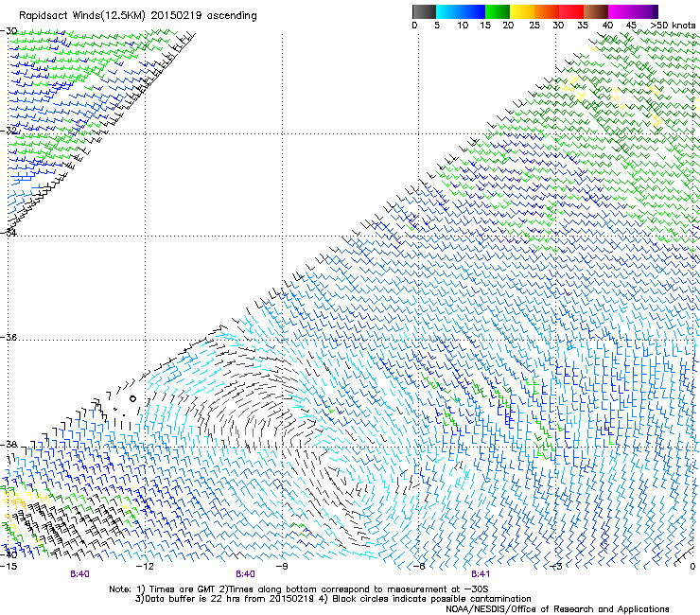Click the latitude axis label '-38'
The height and width of the screenshot is (615, 700).
tap(9, 445)
